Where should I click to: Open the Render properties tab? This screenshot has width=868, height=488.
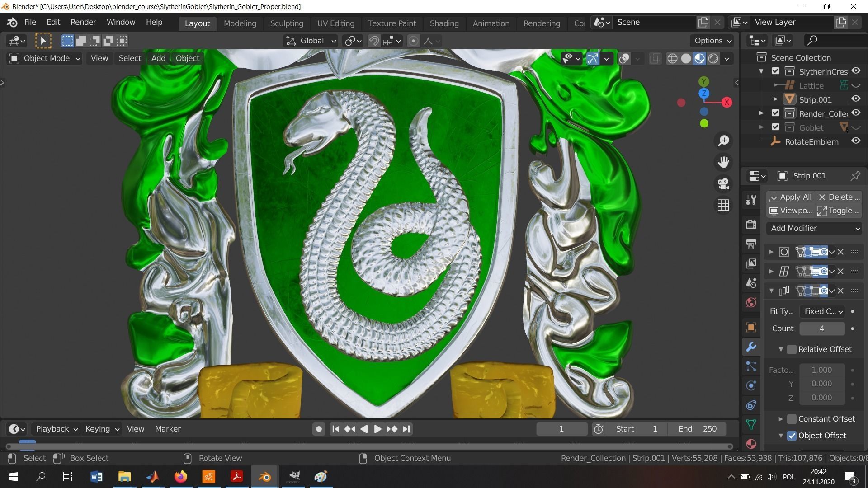click(x=751, y=224)
